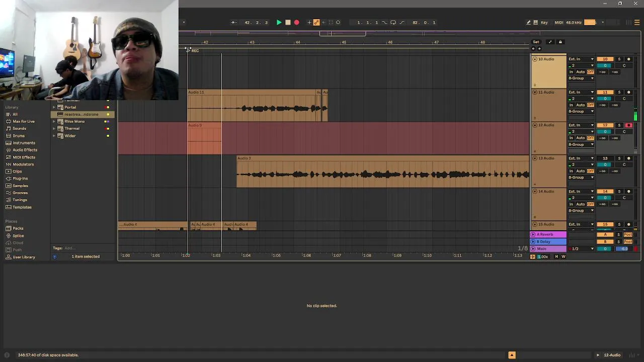Toggle the Computer MIDI Keyboard icon
The width and height of the screenshot is (644, 362).
pos(535,22)
